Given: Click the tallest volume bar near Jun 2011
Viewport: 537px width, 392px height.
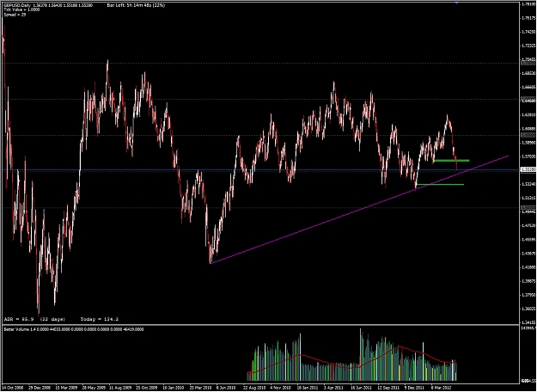Looking at the screenshot, I should pos(360,355).
